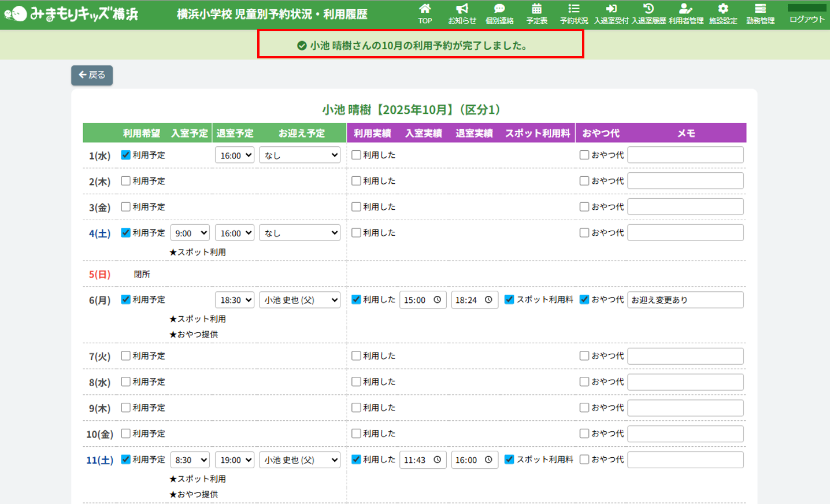Click clock icon in 6(月) 入室実績 field
This screenshot has height=504, width=830.
438,300
